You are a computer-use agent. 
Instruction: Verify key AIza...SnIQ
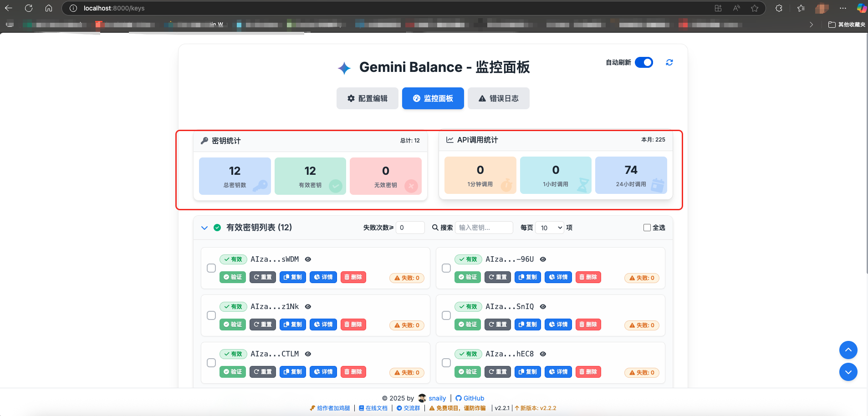pos(468,325)
